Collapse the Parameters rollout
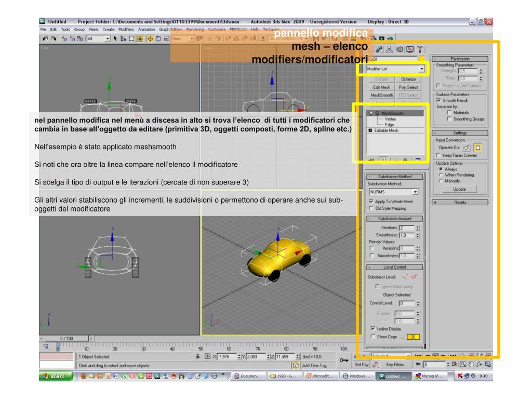 pos(460,59)
